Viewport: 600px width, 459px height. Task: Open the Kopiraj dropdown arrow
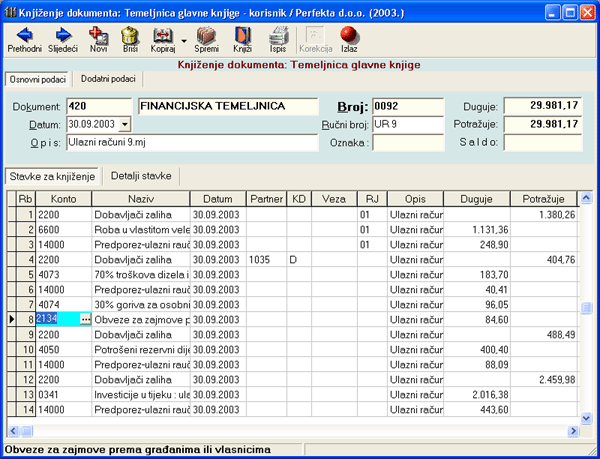184,41
